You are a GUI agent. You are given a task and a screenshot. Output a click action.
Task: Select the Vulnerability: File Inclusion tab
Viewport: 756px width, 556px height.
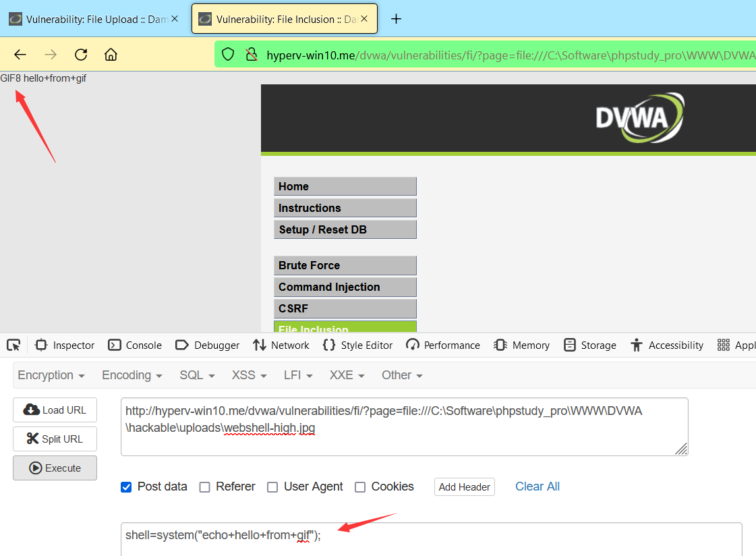285,19
